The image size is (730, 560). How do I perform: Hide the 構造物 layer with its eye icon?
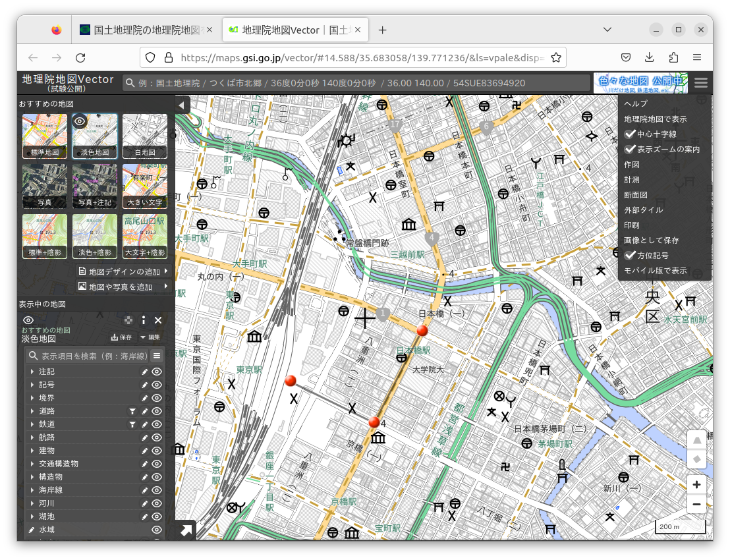pos(157,477)
